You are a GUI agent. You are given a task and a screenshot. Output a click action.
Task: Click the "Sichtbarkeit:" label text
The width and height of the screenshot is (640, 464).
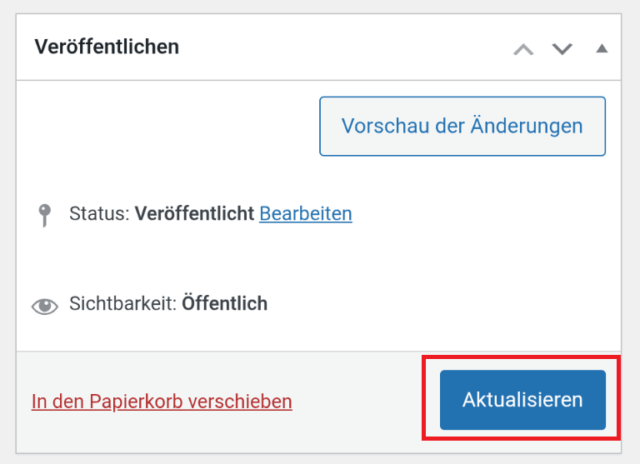pos(122,303)
